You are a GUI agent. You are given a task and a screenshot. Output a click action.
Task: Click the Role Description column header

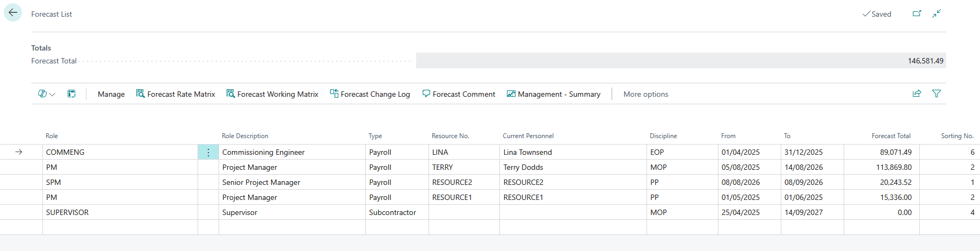tap(245, 136)
